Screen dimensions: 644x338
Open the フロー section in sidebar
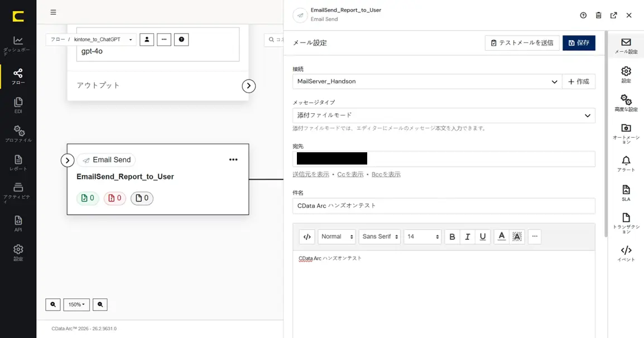18,76
